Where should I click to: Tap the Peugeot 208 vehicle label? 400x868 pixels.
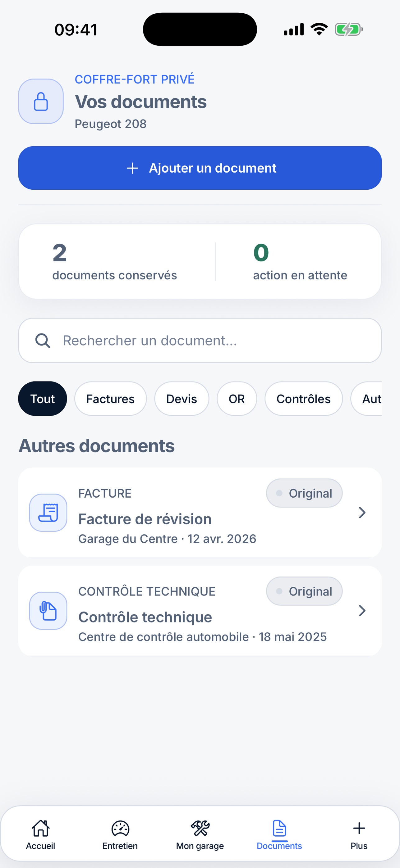111,124
